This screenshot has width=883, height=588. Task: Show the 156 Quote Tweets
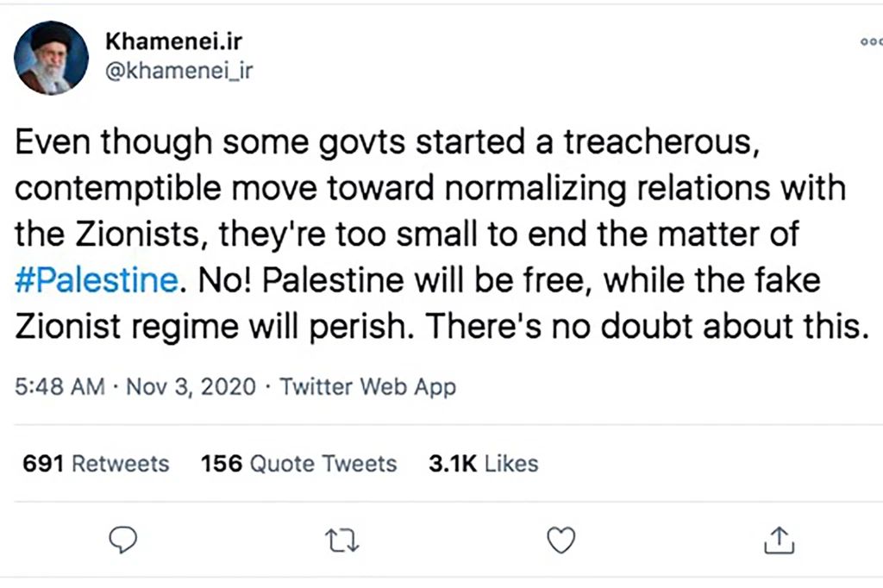[x=298, y=464]
